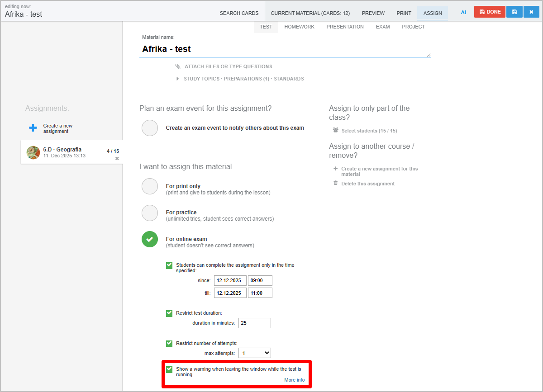Open the Preview tab

pos(373,13)
